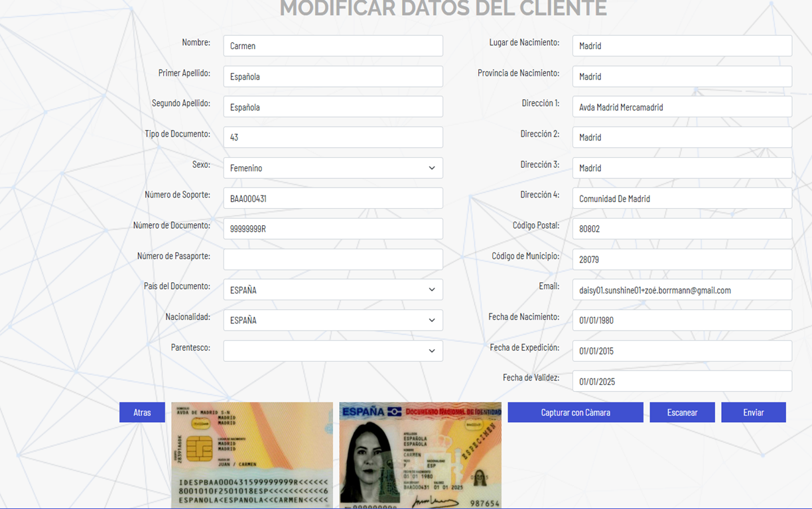Click the Sexo label text

201,164
